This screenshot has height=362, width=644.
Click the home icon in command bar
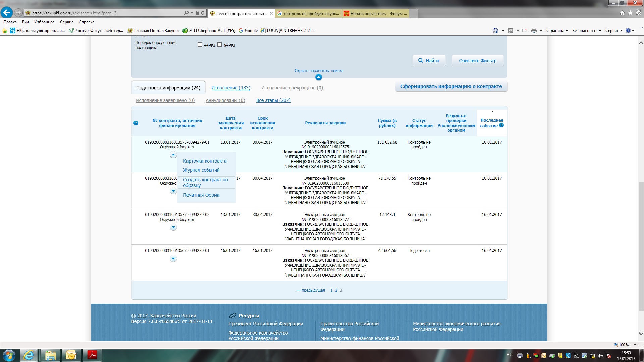click(x=495, y=31)
